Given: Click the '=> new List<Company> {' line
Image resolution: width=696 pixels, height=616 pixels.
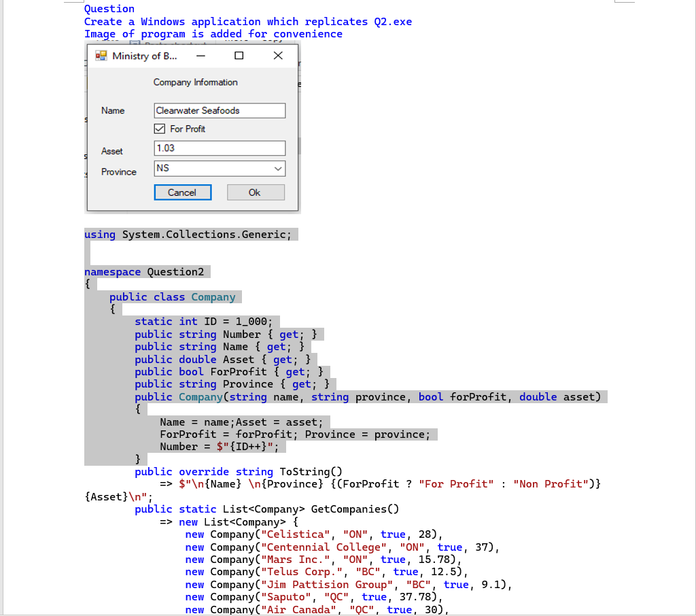Looking at the screenshot, I should 229,522.
